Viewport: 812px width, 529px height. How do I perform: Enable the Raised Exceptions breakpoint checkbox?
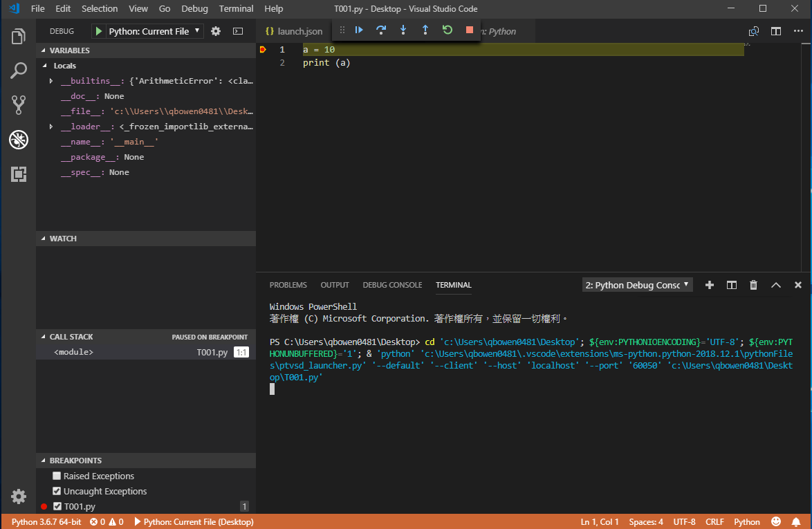pyautogui.click(x=57, y=476)
